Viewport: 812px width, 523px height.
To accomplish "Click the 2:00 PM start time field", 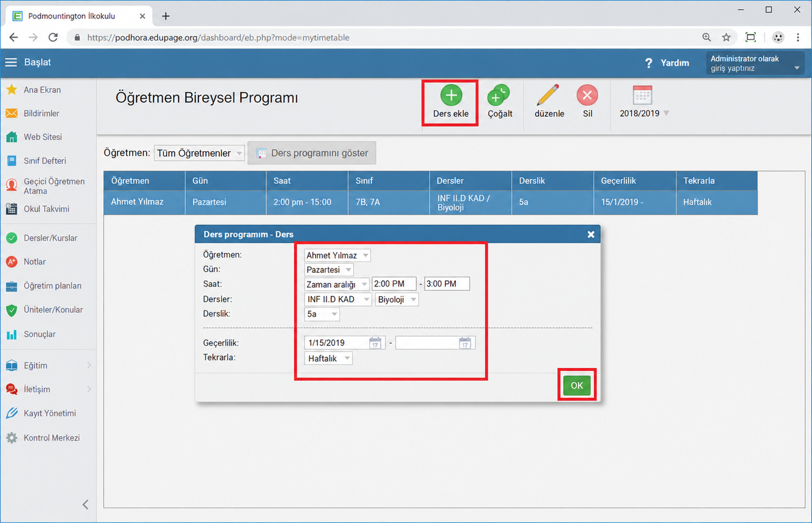I will (394, 284).
